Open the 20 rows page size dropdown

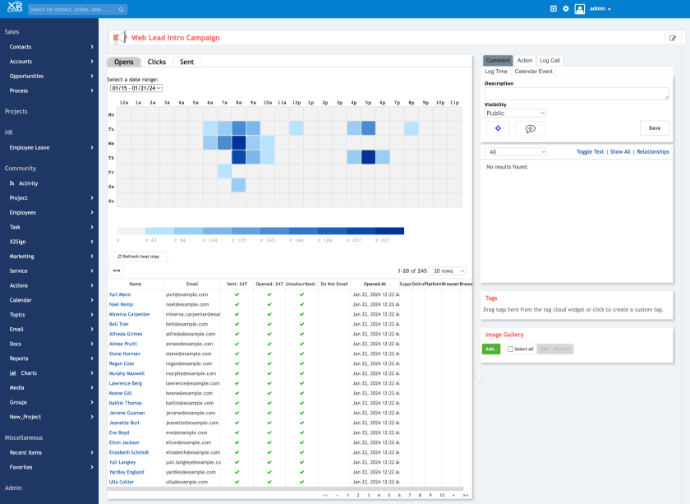click(x=450, y=270)
